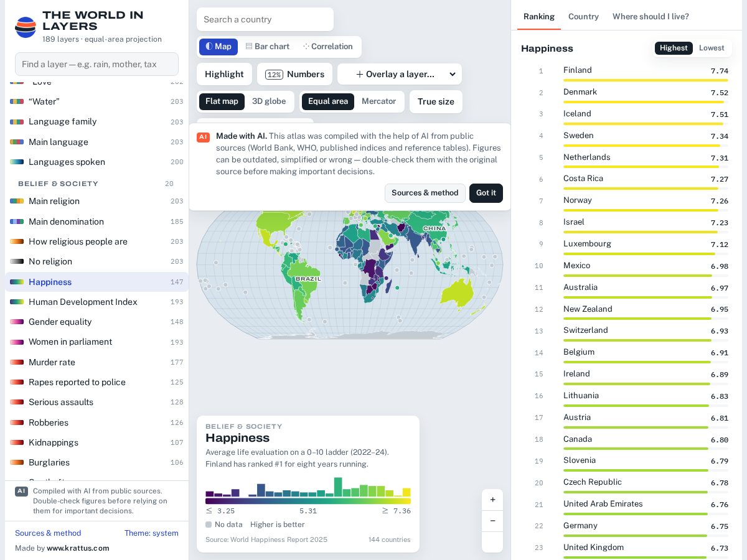Select the Rapes reported to police layer
The height and width of the screenshot is (560, 747).
click(96, 382)
